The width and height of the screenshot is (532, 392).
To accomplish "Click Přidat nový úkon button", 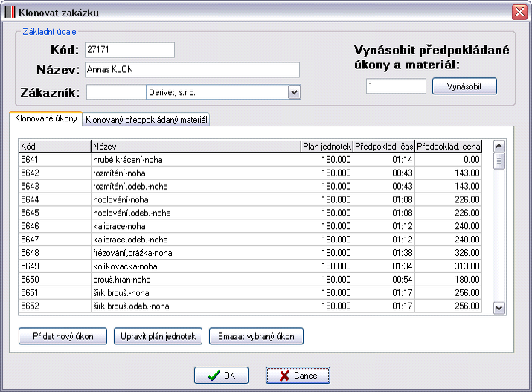I will tap(63, 336).
